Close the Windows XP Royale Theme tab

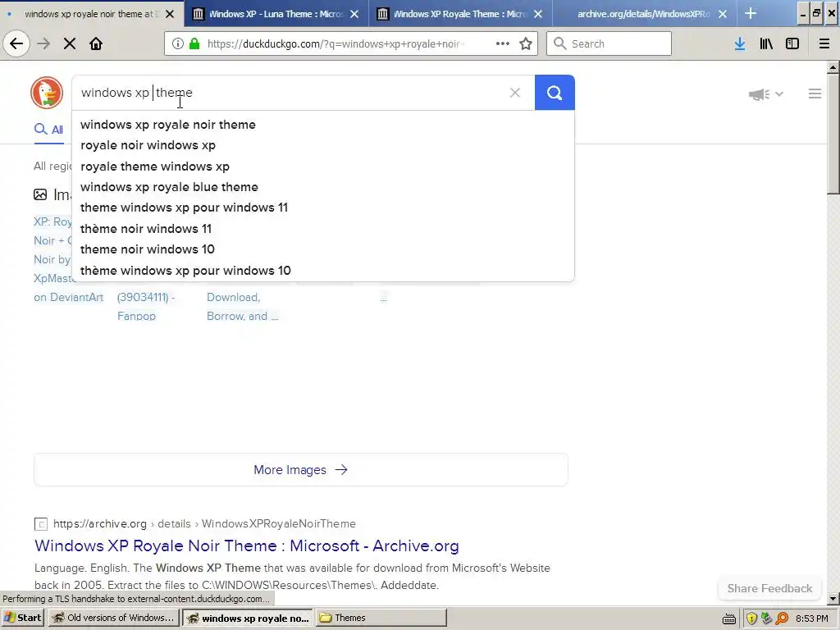tap(538, 14)
